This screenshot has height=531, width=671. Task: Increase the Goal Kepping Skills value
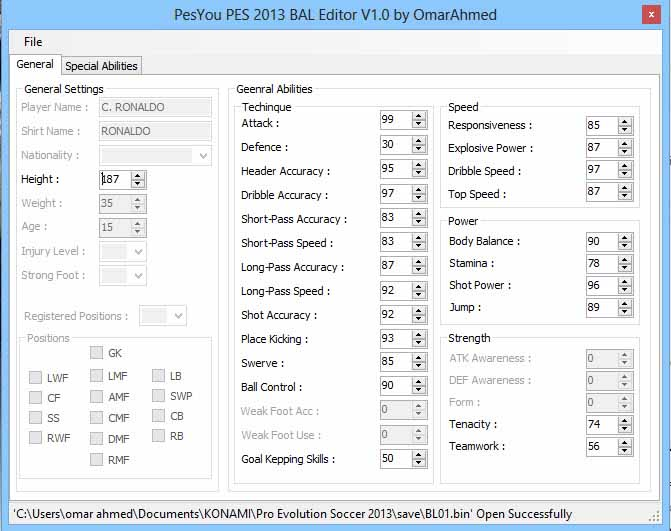click(x=419, y=455)
